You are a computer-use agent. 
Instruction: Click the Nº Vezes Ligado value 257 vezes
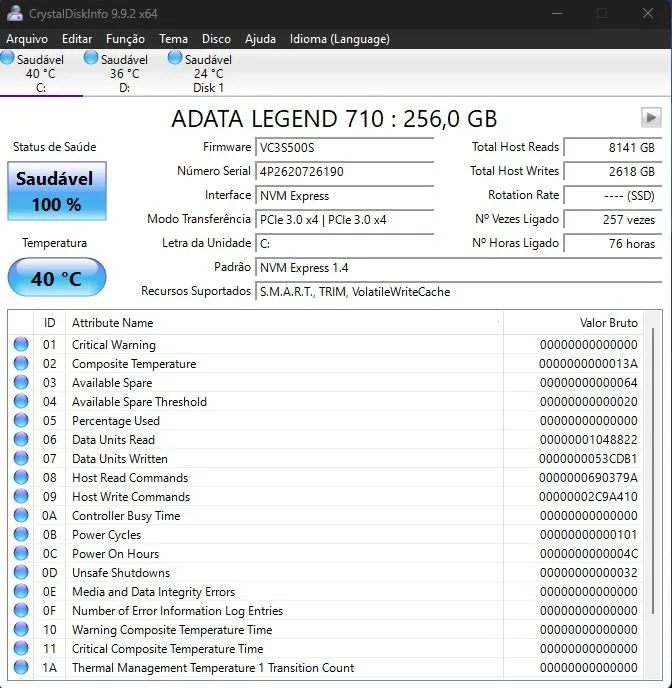pyautogui.click(x=613, y=220)
